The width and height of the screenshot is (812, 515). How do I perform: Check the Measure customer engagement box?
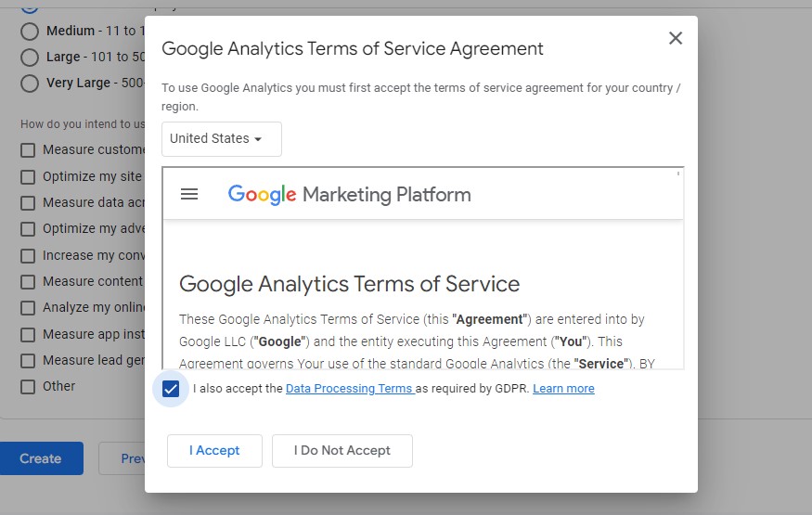coord(28,150)
